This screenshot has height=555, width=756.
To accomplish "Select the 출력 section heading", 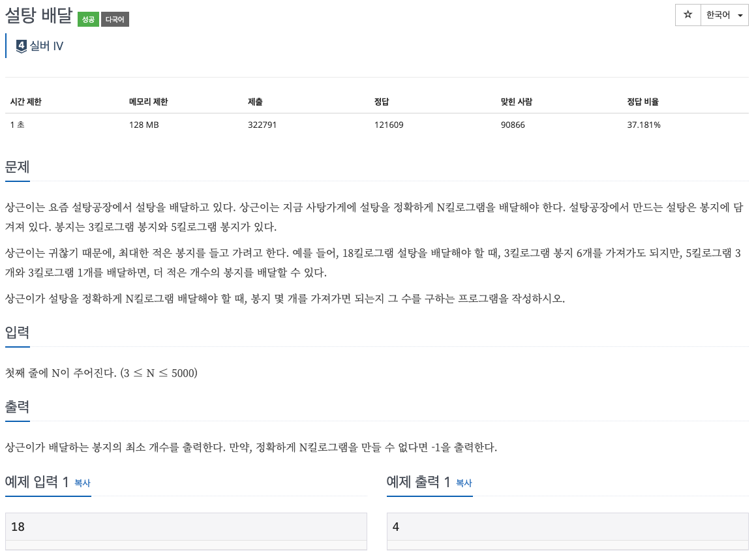I will tap(17, 406).
